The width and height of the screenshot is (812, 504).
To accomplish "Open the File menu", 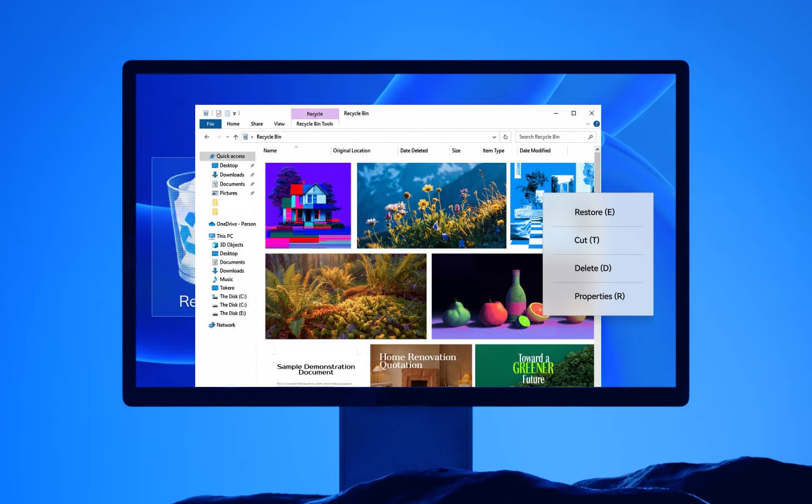I will (x=210, y=124).
